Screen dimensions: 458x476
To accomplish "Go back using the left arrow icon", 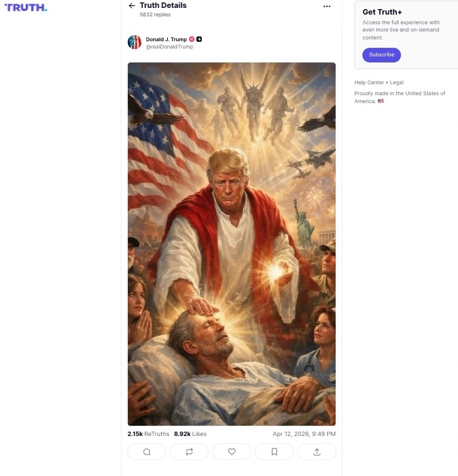I will (132, 6).
